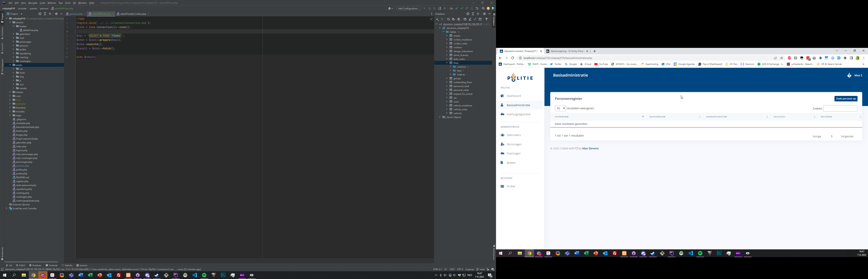Open Project panel gear options
The width and height of the screenshot is (868, 279).
[x=56, y=14]
